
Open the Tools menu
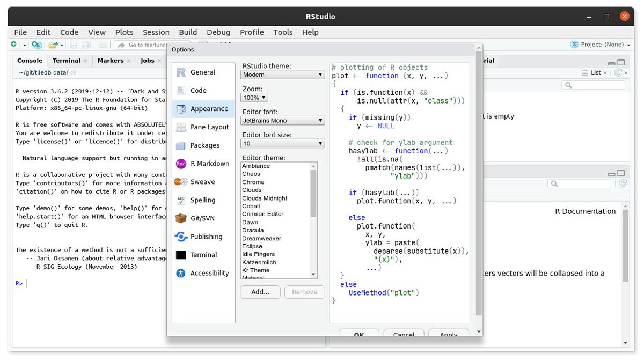(x=283, y=32)
